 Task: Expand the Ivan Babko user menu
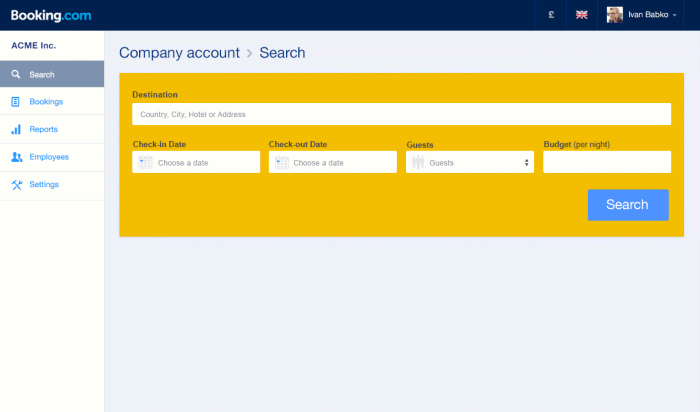tap(652, 15)
